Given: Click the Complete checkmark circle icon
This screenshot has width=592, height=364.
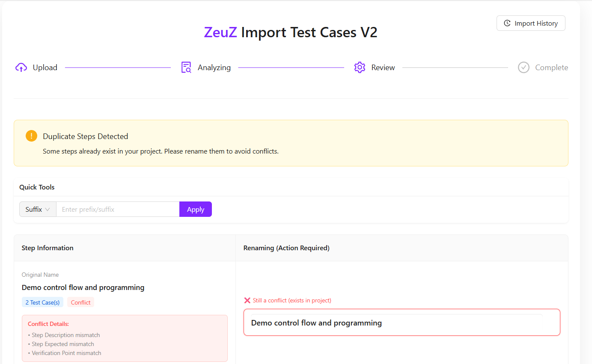Looking at the screenshot, I should [524, 68].
